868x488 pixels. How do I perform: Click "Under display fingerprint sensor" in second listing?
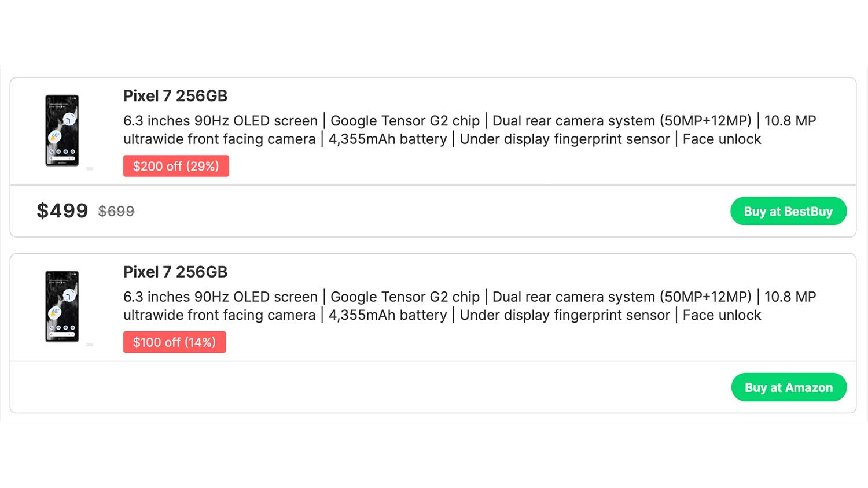click(564, 315)
